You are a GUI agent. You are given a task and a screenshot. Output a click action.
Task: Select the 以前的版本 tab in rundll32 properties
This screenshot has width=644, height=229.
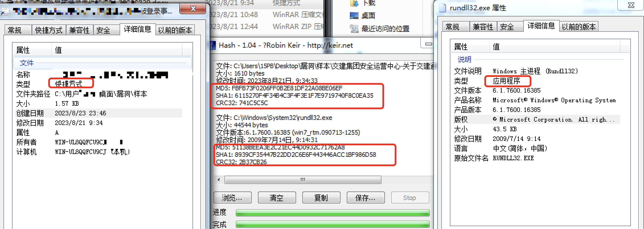(x=579, y=27)
